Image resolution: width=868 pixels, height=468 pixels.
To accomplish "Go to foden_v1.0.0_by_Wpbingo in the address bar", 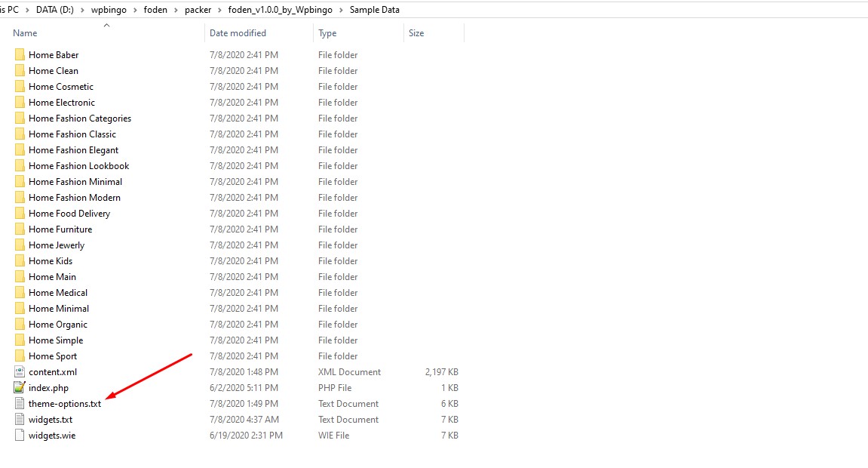I will [280, 10].
